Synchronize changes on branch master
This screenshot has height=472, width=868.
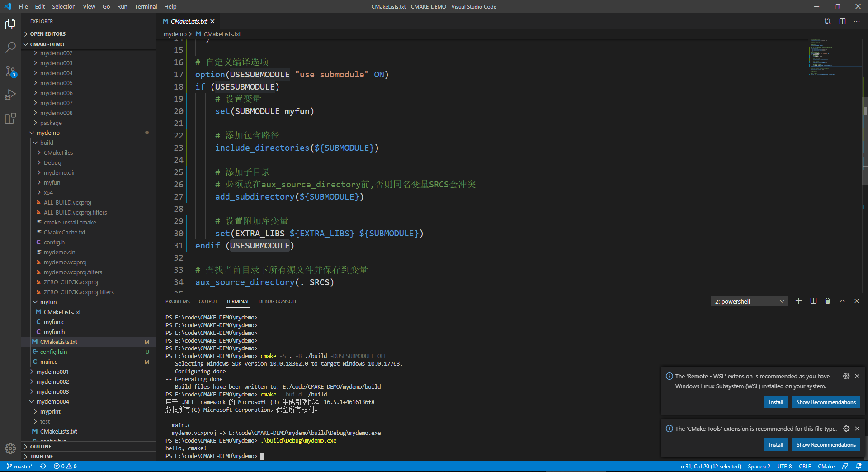tap(43, 466)
